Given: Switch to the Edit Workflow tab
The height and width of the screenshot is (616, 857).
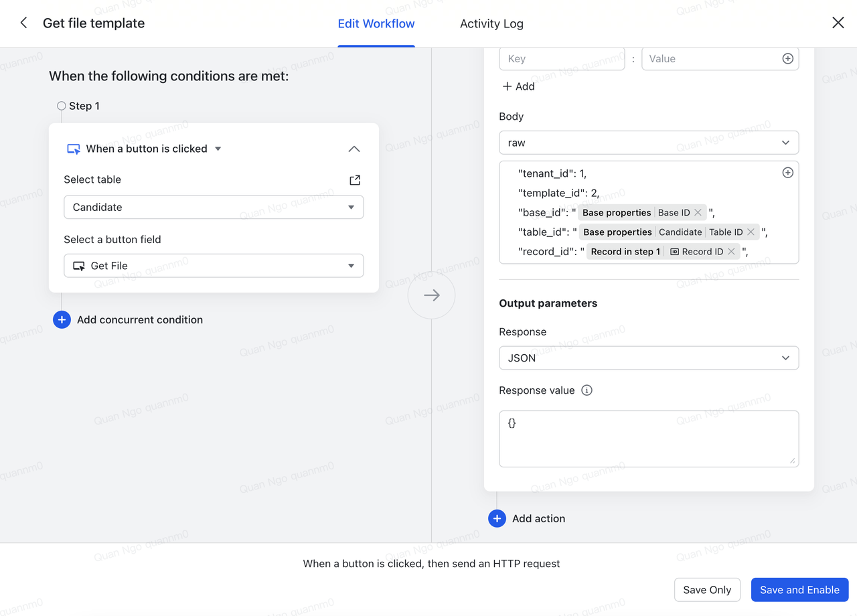Looking at the screenshot, I should pyautogui.click(x=376, y=23).
